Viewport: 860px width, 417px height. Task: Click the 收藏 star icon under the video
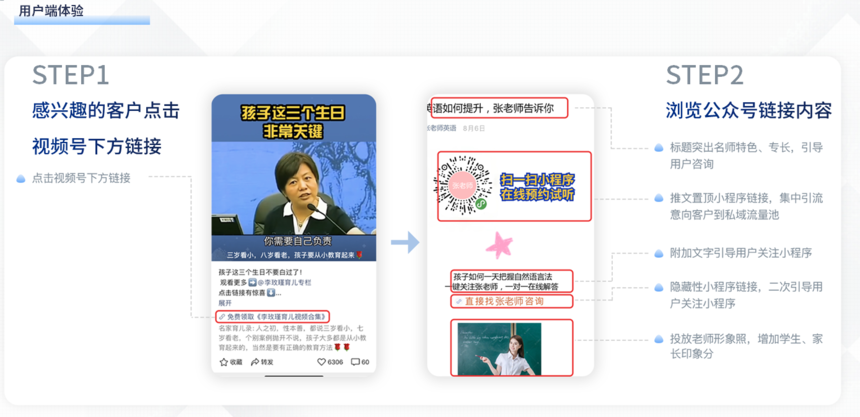[223, 362]
